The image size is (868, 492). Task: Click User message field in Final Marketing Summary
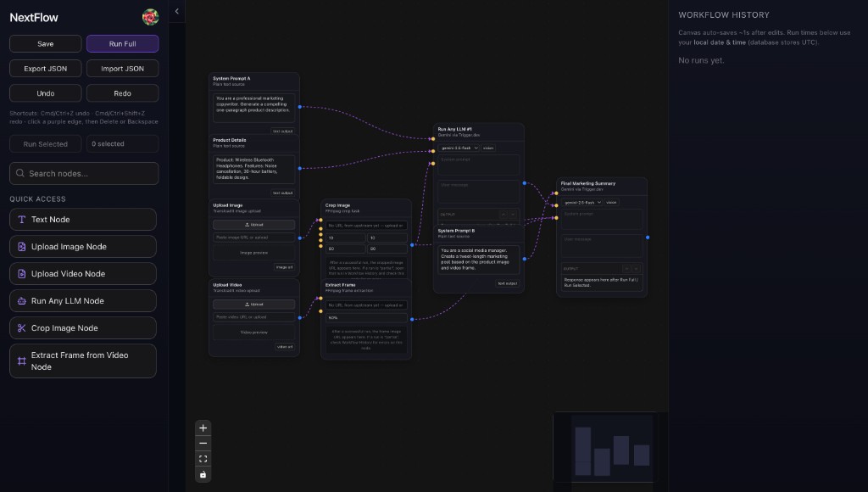(x=602, y=246)
